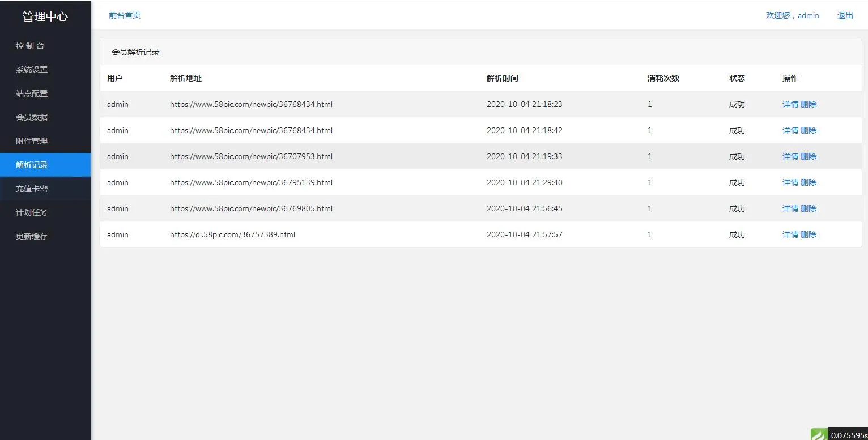Go to 站点配置 menu item
868x440 pixels.
tap(32, 93)
